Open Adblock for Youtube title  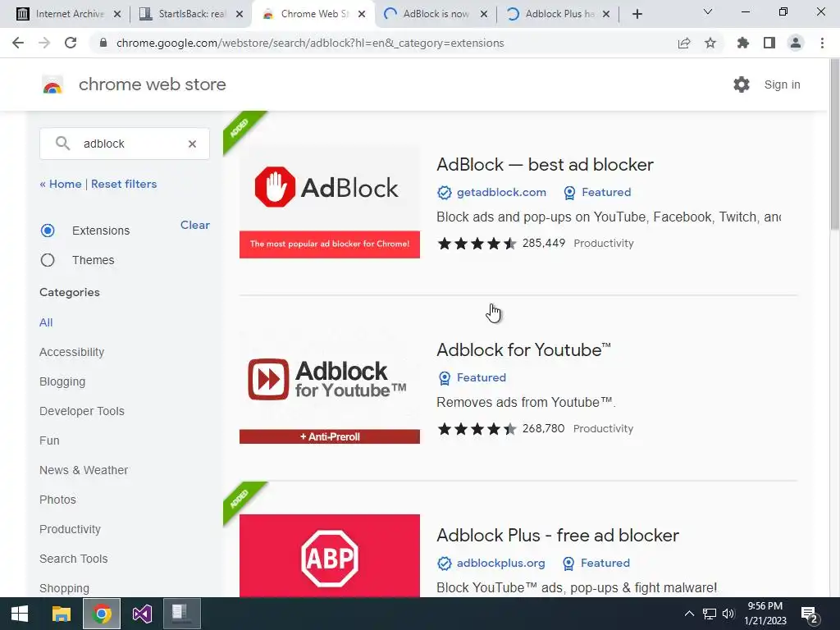click(523, 349)
